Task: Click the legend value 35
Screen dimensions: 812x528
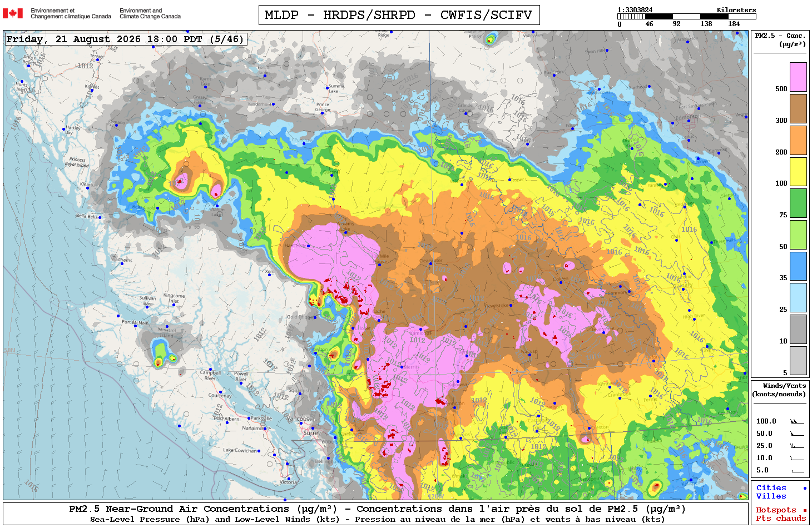Action: (783, 278)
